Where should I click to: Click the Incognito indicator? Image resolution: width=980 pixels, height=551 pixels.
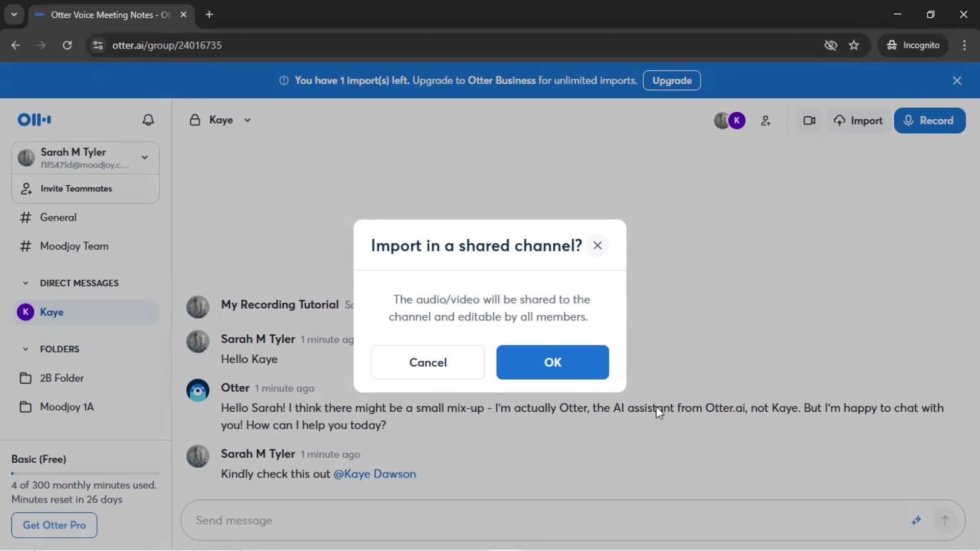point(913,45)
